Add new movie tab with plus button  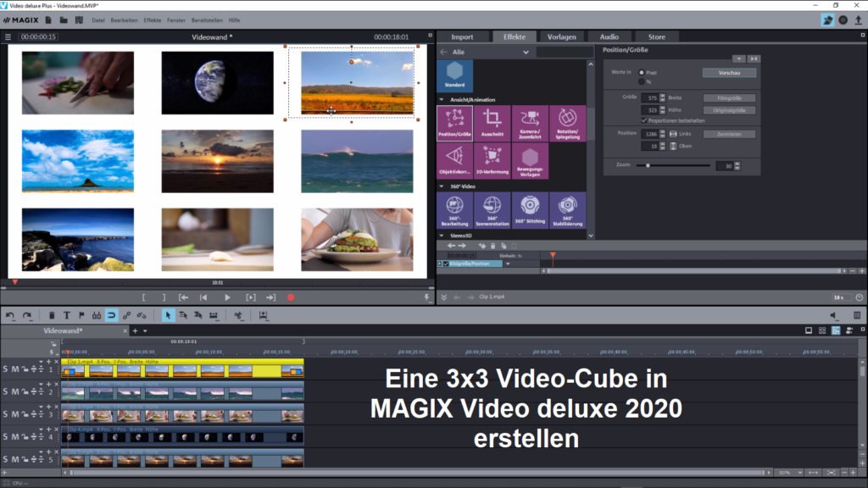click(x=135, y=331)
